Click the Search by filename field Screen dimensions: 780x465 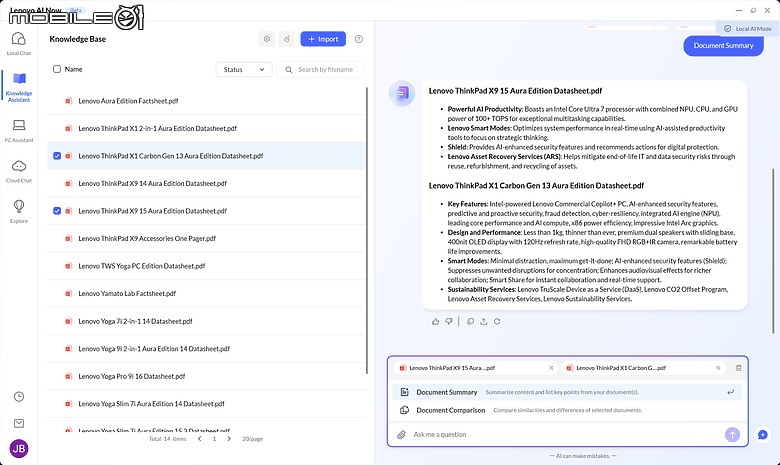(320, 70)
